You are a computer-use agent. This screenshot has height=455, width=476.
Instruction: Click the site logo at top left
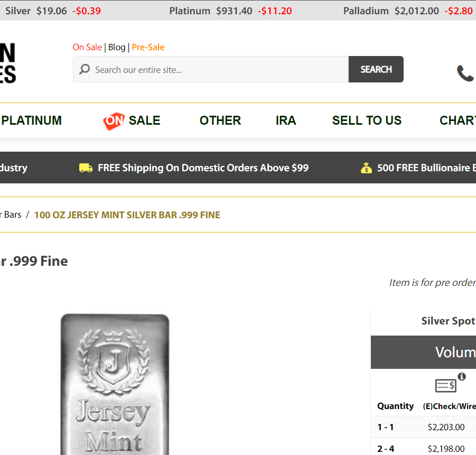(x=7, y=63)
